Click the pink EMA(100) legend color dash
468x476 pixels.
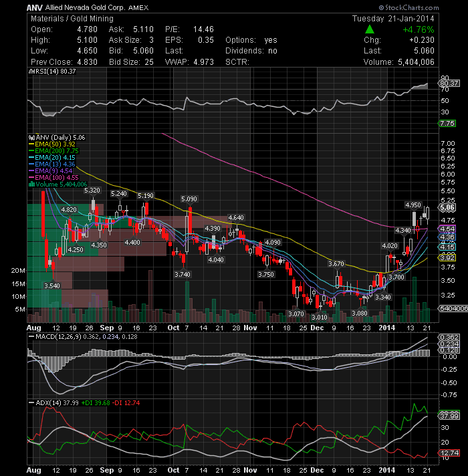[31, 178]
